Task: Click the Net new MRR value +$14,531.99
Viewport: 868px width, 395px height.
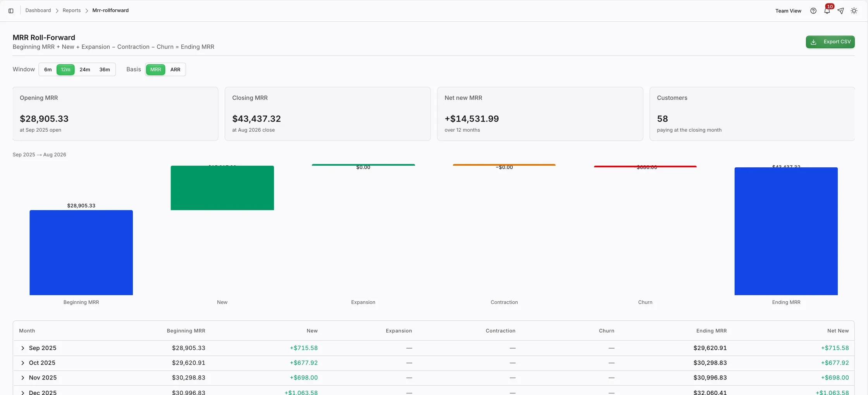Action: [472, 119]
